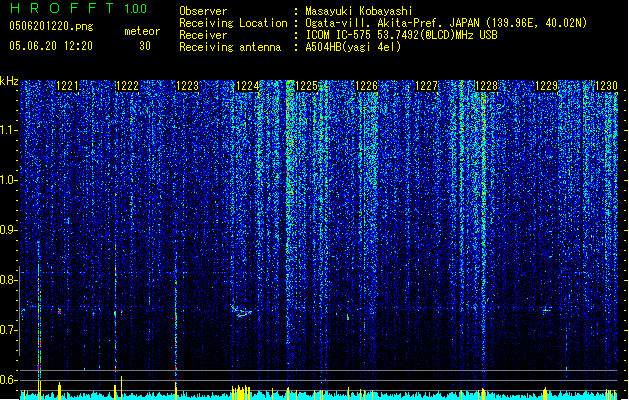Click the 1221 time marker

point(67,86)
